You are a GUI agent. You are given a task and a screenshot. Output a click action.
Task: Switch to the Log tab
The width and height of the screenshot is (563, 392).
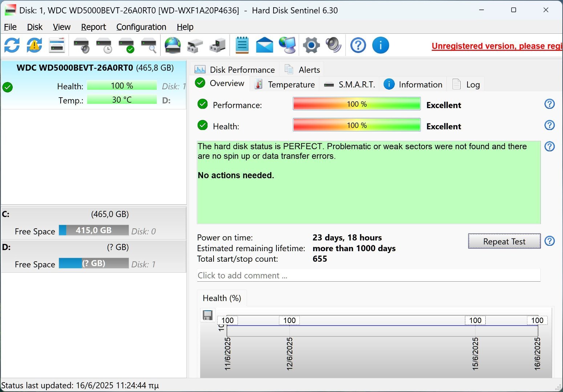[x=466, y=85]
